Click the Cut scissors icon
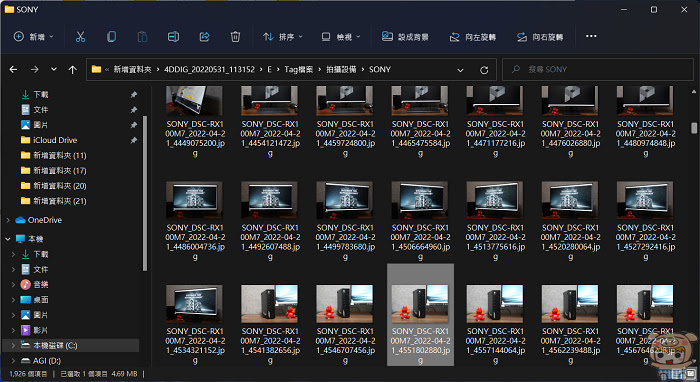This screenshot has height=382, width=700. click(x=80, y=37)
